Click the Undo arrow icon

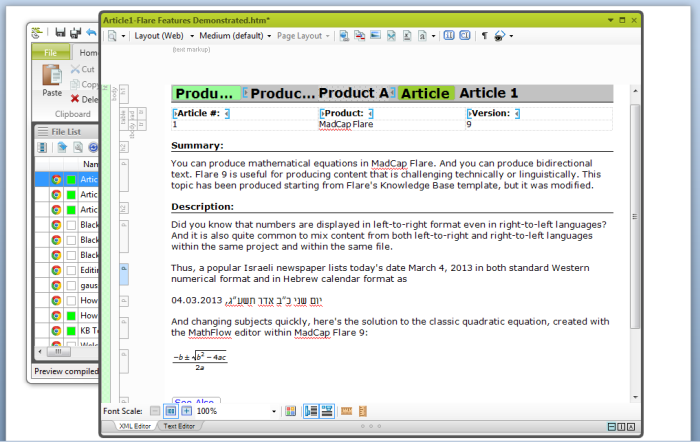click(x=91, y=32)
